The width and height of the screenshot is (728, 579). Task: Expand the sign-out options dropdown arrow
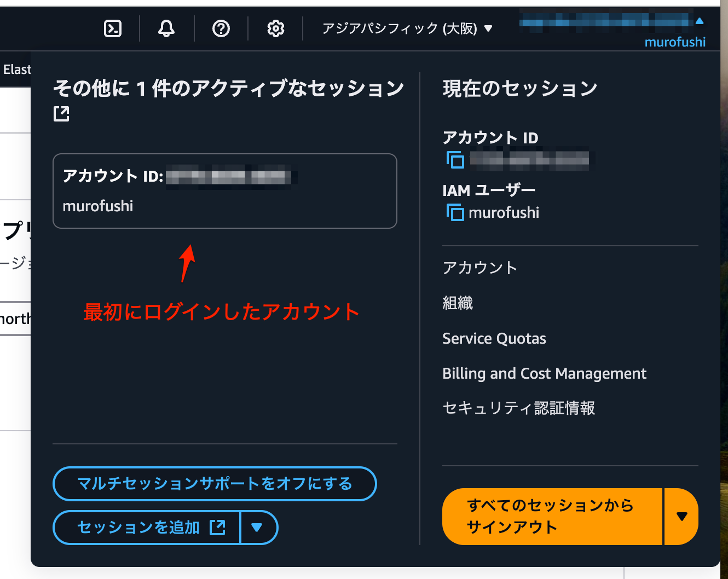681,516
